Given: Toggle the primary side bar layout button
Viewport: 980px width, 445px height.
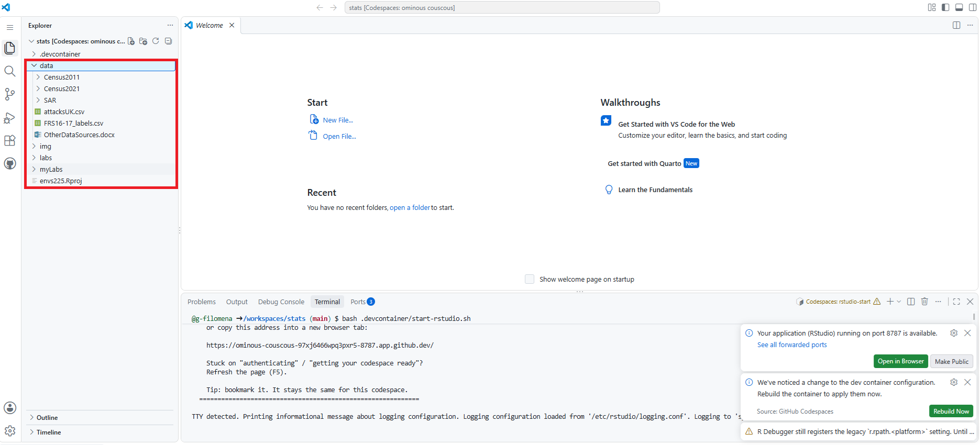Looking at the screenshot, I should 945,7.
